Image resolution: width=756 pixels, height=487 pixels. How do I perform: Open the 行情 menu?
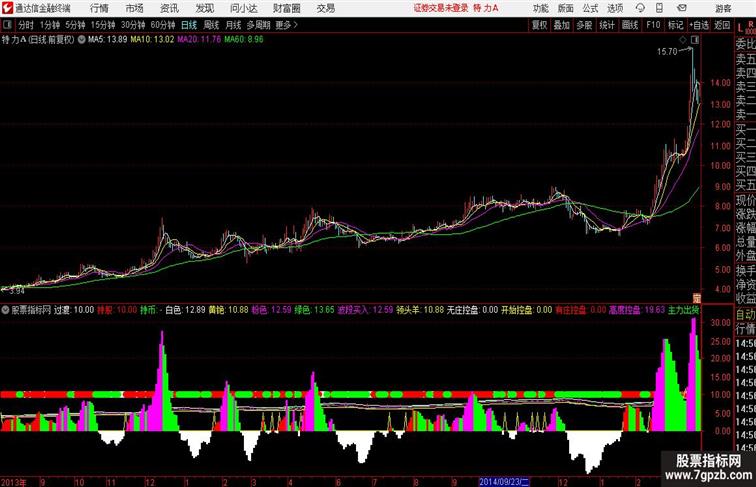pos(99,8)
